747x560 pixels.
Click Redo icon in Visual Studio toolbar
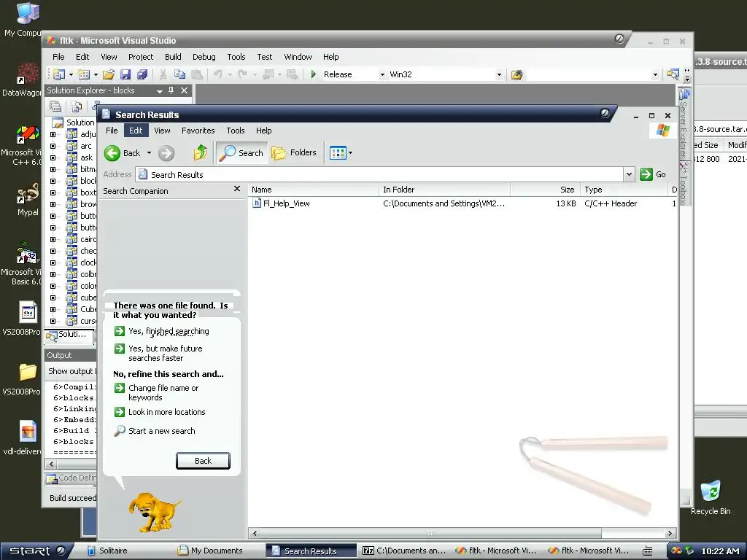[242, 74]
